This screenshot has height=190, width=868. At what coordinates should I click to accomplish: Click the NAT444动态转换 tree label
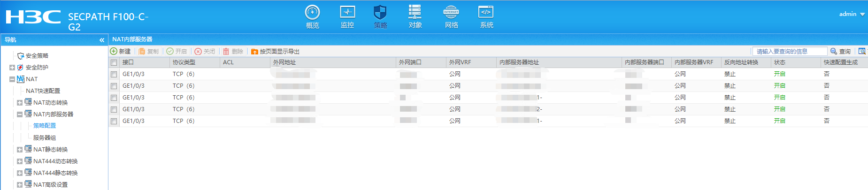tap(55, 161)
